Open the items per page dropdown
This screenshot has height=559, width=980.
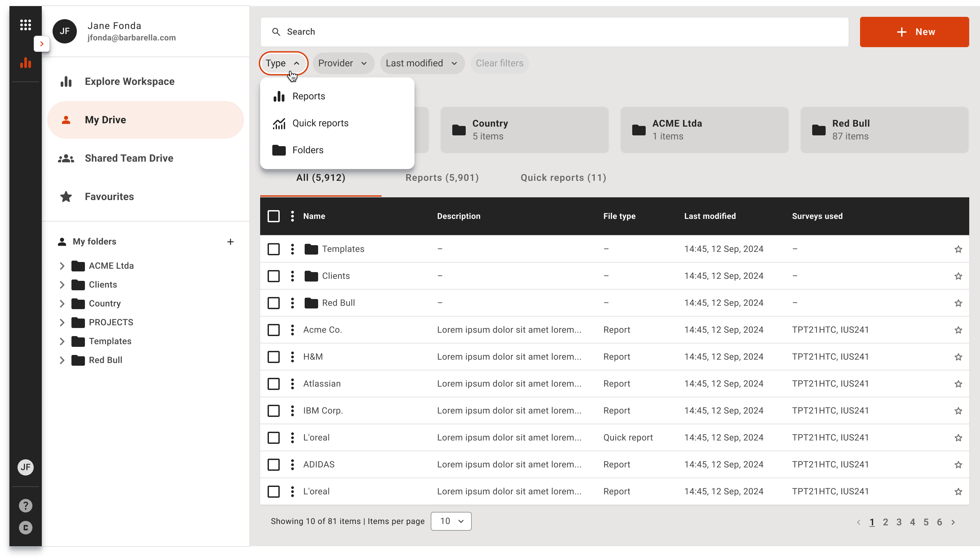[x=451, y=521]
